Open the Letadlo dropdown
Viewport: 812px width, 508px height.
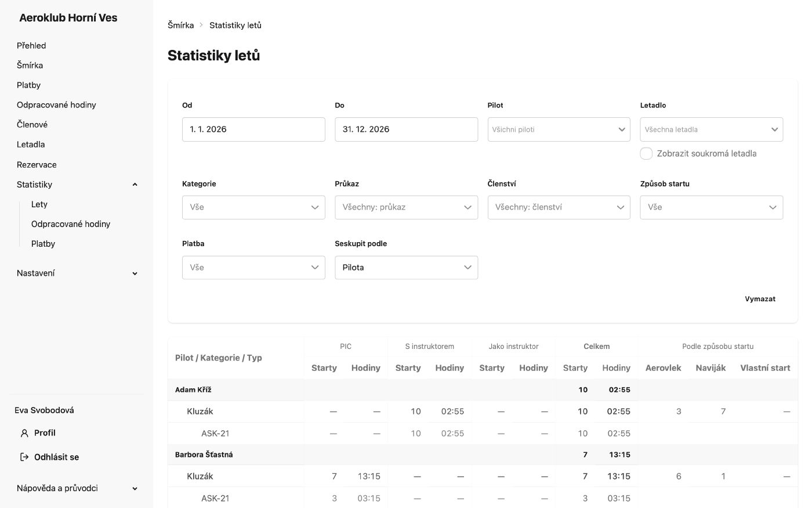pos(711,129)
